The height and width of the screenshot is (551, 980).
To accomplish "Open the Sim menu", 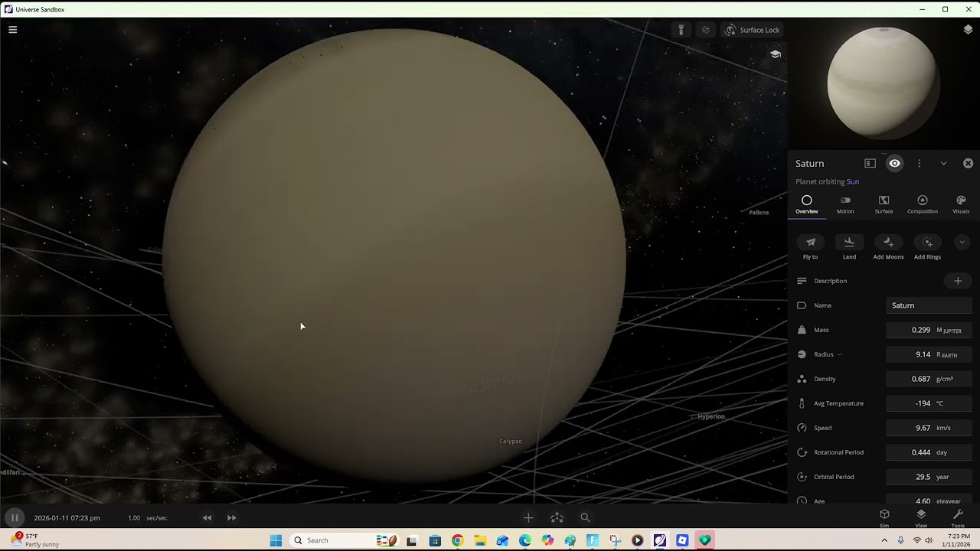I will pyautogui.click(x=884, y=517).
